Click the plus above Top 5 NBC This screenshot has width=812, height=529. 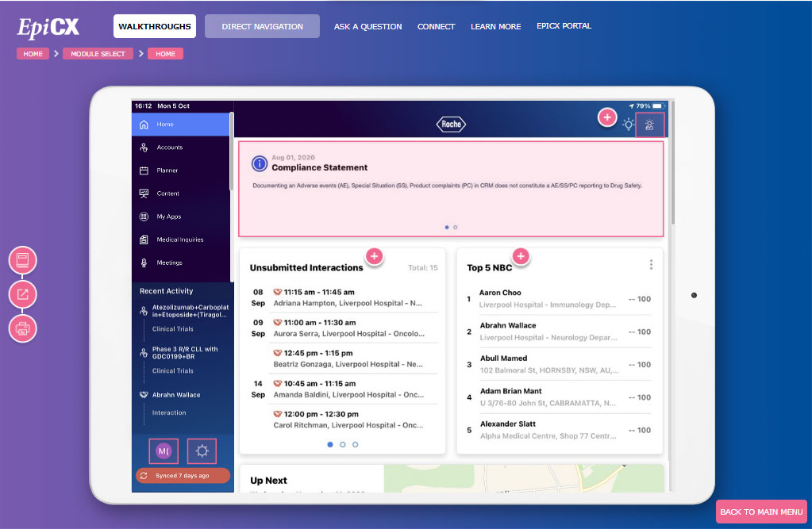(x=521, y=255)
